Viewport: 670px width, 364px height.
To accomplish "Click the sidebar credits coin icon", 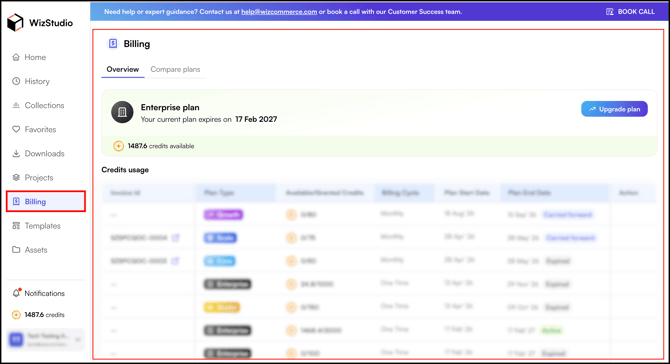I will pos(16,315).
